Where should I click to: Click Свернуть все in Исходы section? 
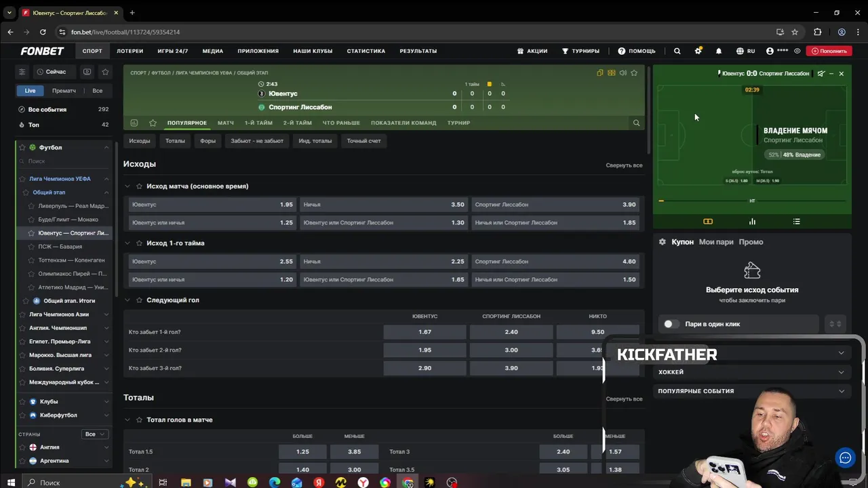(x=624, y=165)
